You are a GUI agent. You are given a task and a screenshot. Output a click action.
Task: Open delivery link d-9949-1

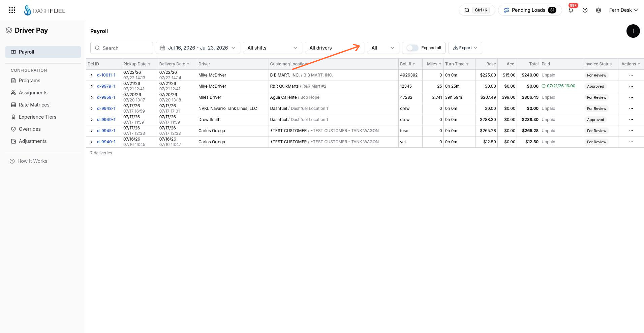[106, 120]
